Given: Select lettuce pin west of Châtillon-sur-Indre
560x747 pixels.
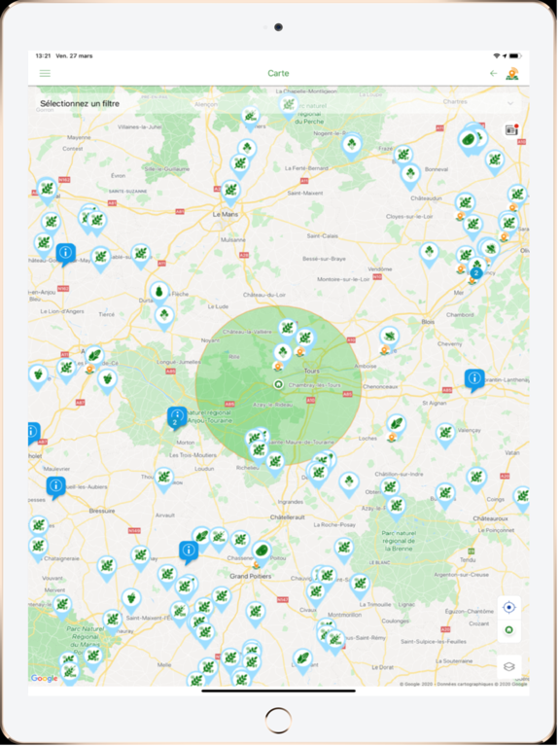Looking at the screenshot, I should click(349, 481).
